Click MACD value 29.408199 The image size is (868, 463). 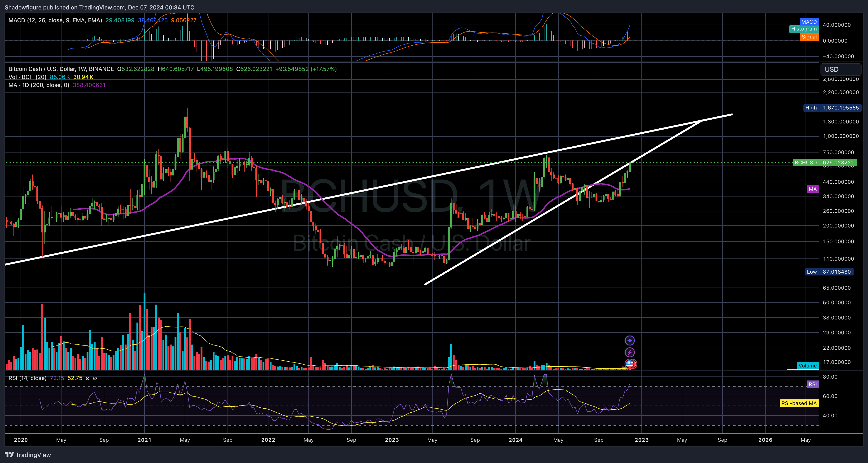pyautogui.click(x=120, y=20)
